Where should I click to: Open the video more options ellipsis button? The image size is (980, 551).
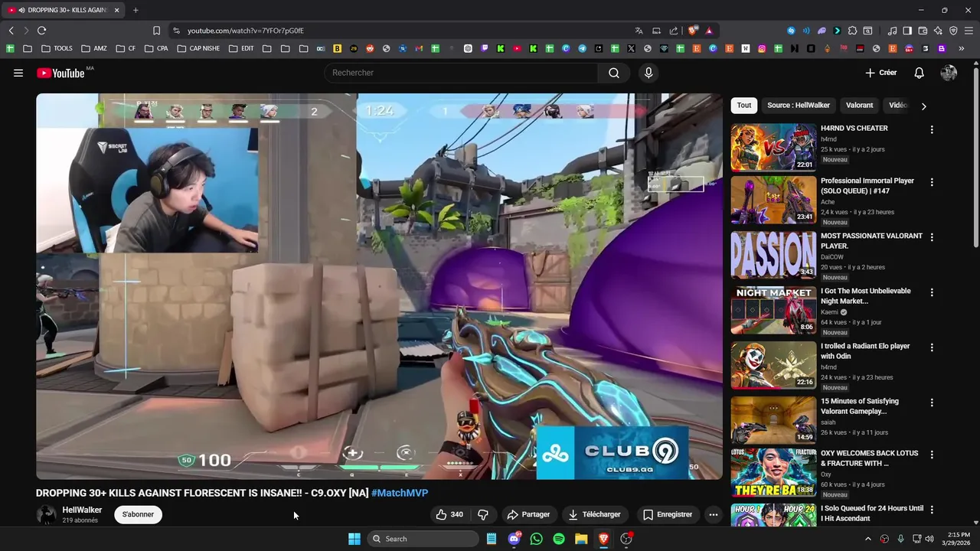click(x=714, y=514)
